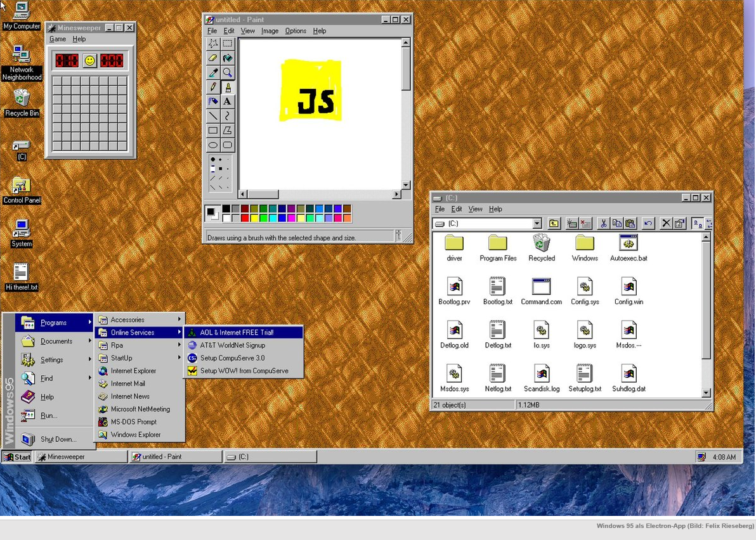The width and height of the screenshot is (756, 540).
Task: Pick the bright red color swatch in the Paint palette
Action: (244, 218)
